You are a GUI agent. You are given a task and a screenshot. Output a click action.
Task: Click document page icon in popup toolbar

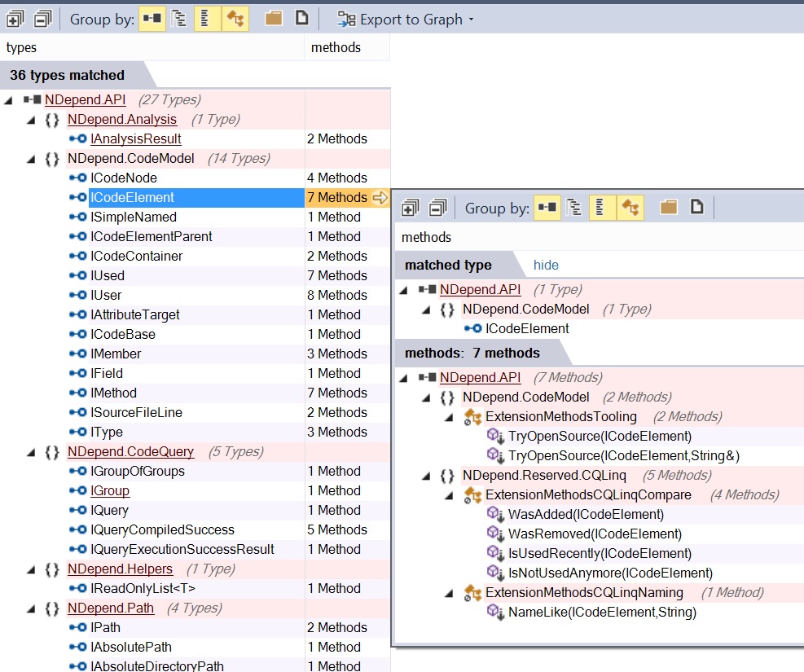point(696,208)
